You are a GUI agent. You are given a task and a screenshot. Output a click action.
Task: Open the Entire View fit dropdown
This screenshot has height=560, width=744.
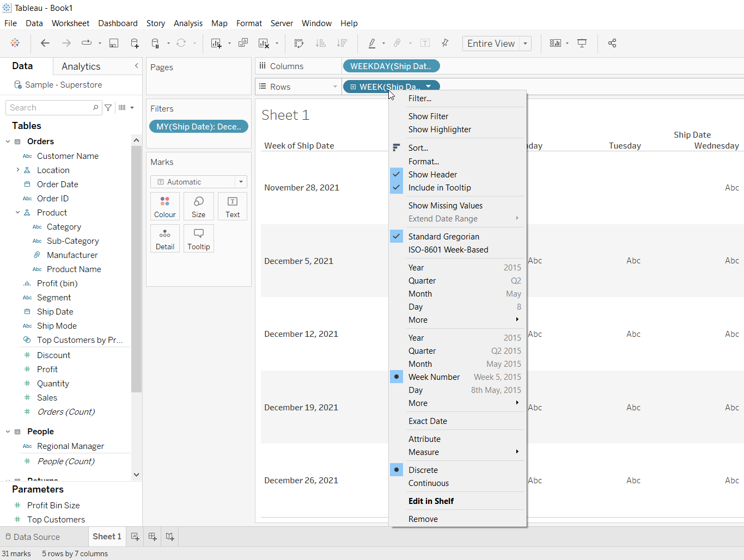point(525,43)
